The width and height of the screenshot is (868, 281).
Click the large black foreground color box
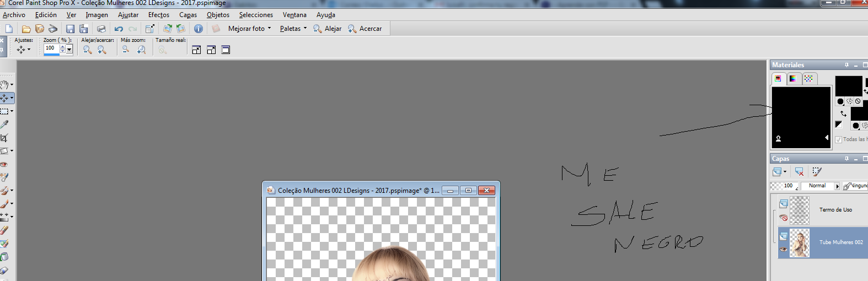pyautogui.click(x=801, y=117)
